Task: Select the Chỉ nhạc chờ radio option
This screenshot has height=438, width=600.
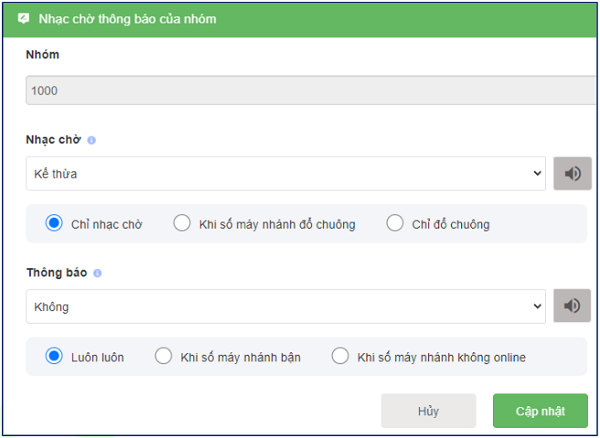Action: pyautogui.click(x=54, y=223)
